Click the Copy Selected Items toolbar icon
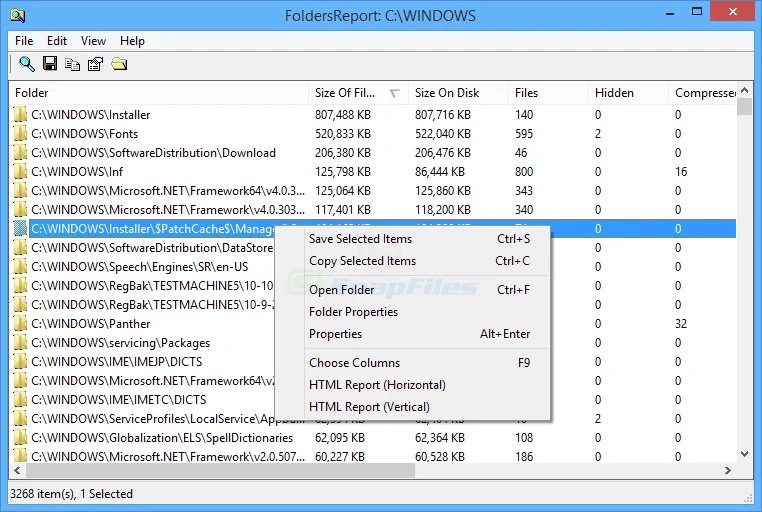This screenshot has width=762, height=512. click(x=72, y=64)
